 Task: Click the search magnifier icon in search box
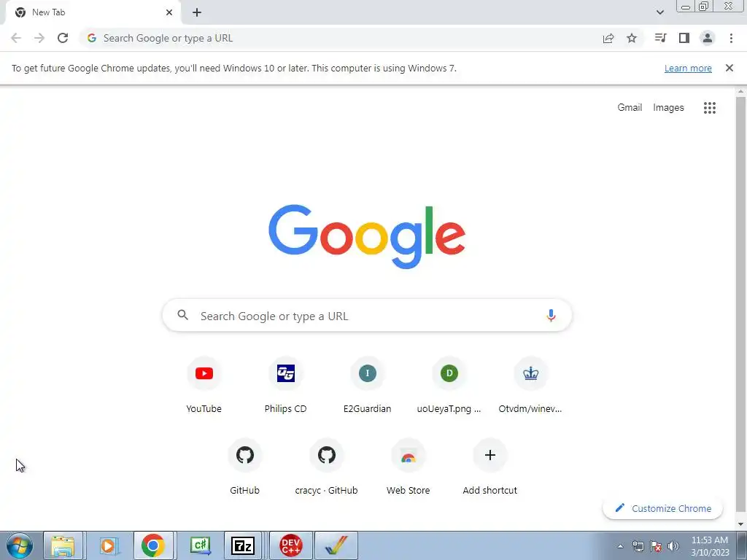point(183,315)
